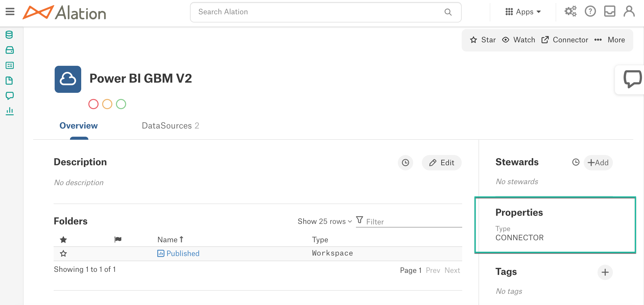The image size is (644, 305).
Task: Click the 'No description' text
Action: (x=79, y=183)
